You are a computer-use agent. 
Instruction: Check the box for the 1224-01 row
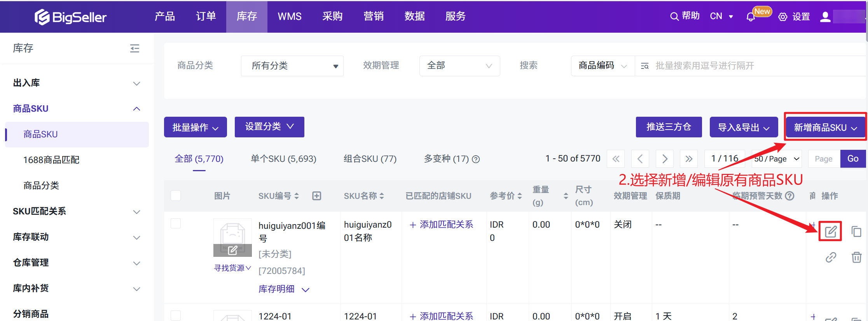176,315
